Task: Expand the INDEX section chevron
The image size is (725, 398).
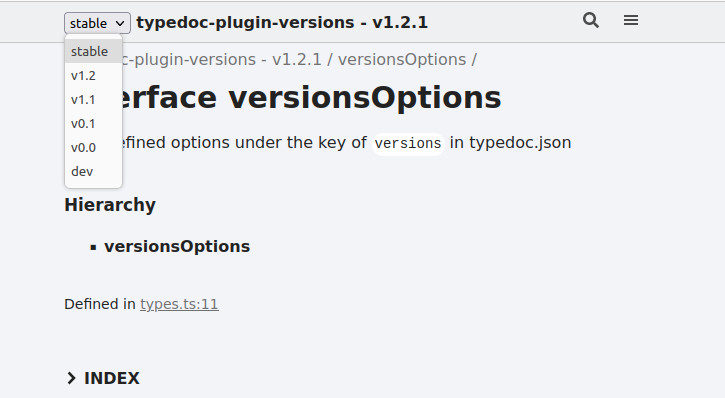Action: tap(71, 378)
